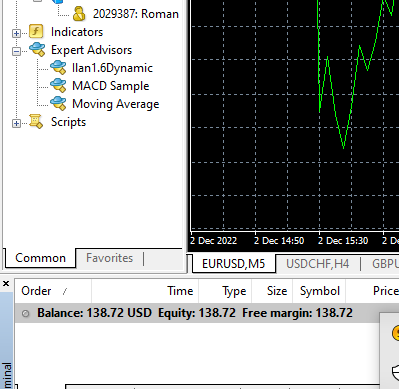Select the 2029387: Roman account icon

[x=79, y=14]
